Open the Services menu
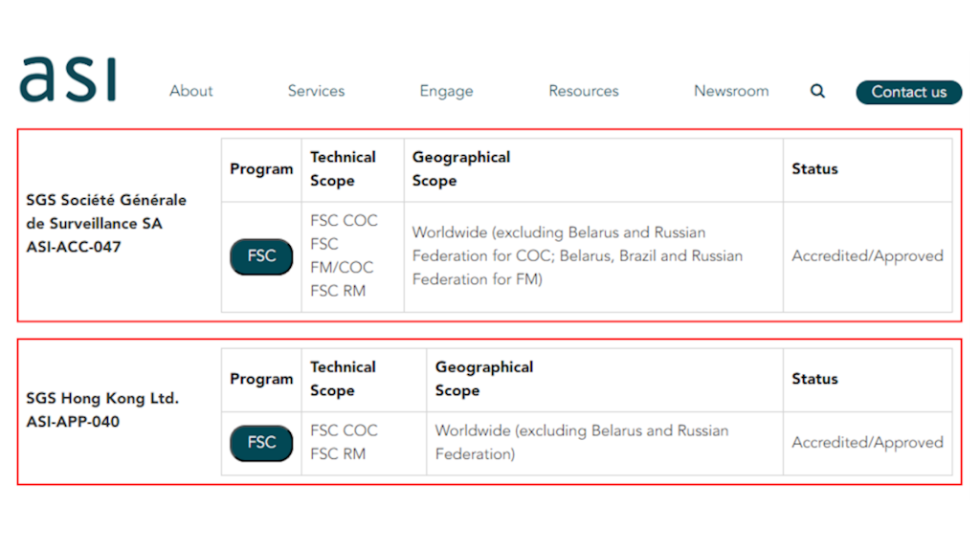980x551 pixels. tap(316, 90)
